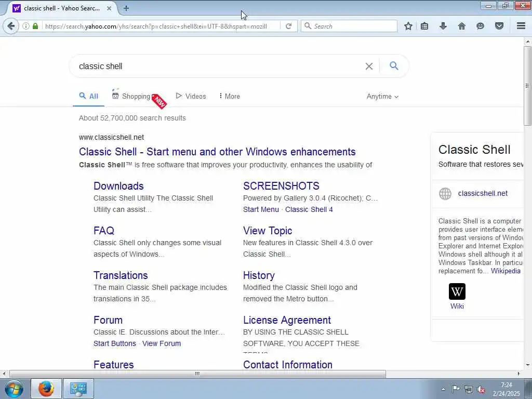
Task: Open a new tab with plus button
Action: [x=126, y=8]
